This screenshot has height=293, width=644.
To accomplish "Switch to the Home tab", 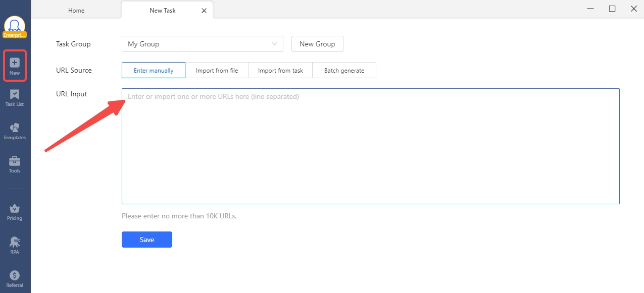I will (76, 11).
